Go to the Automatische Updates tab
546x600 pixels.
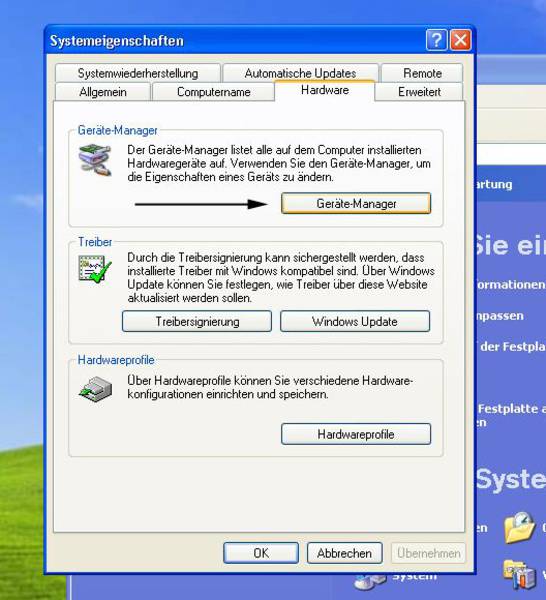coord(300,73)
